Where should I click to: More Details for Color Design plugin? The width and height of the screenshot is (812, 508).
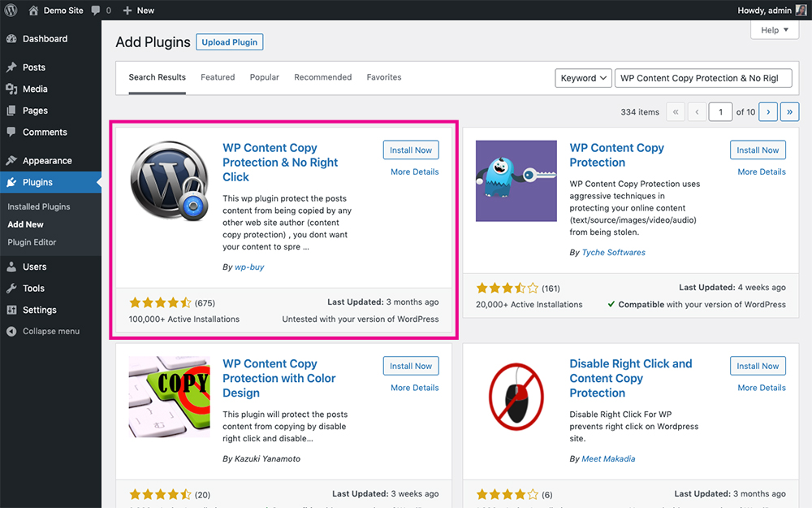point(414,387)
